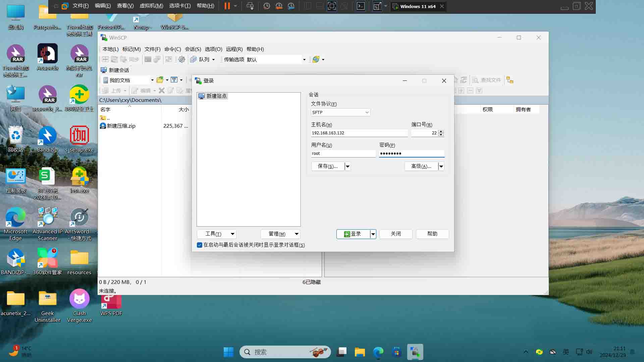Enter VMware full screen mode icon
644x362 pixels.
click(331, 6)
